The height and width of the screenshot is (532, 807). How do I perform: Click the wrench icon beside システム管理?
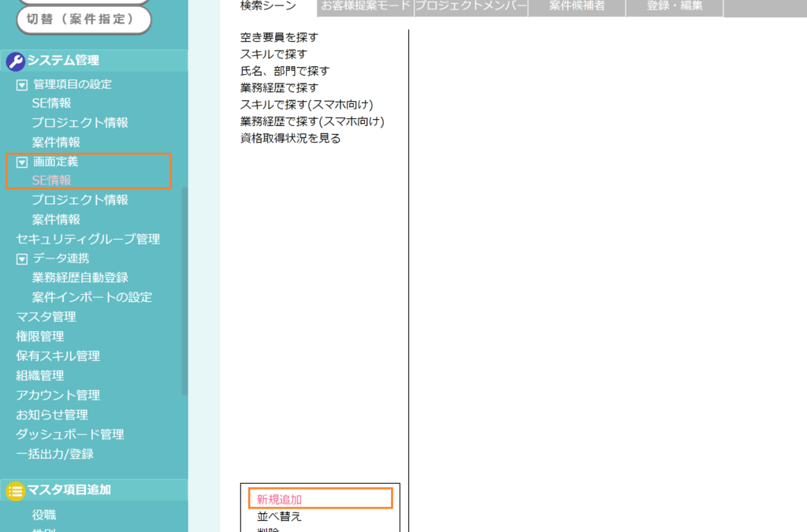point(15,61)
